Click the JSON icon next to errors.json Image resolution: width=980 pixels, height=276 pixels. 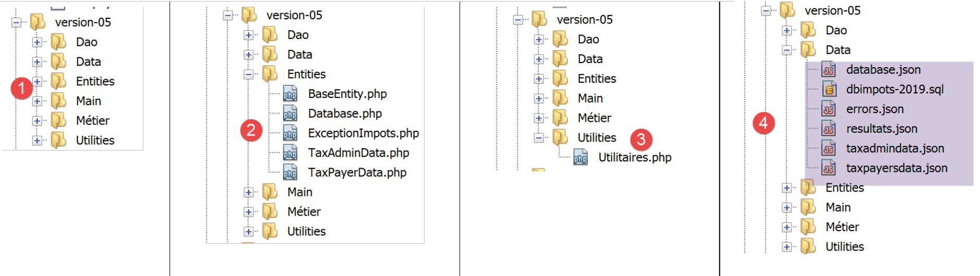point(828,109)
